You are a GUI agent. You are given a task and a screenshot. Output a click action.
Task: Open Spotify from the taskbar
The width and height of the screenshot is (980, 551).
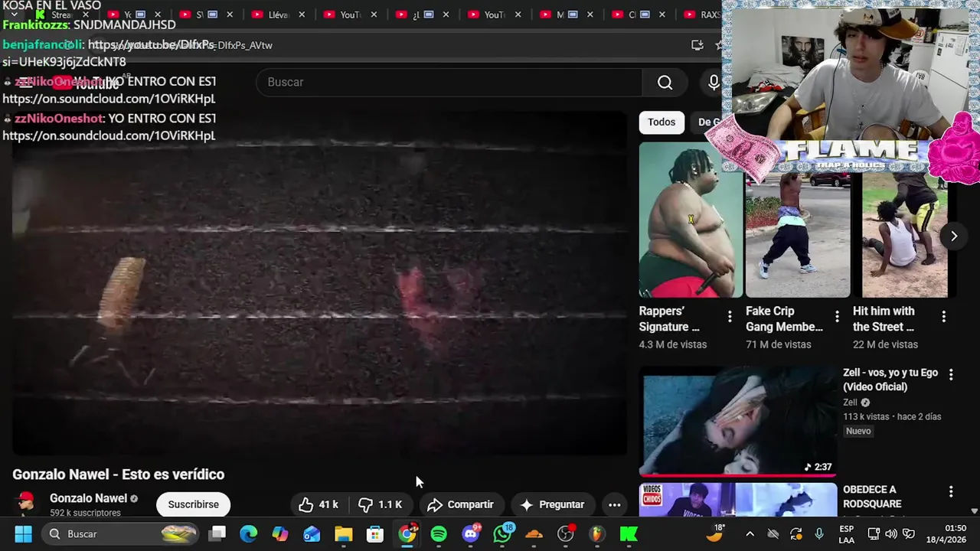439,533
